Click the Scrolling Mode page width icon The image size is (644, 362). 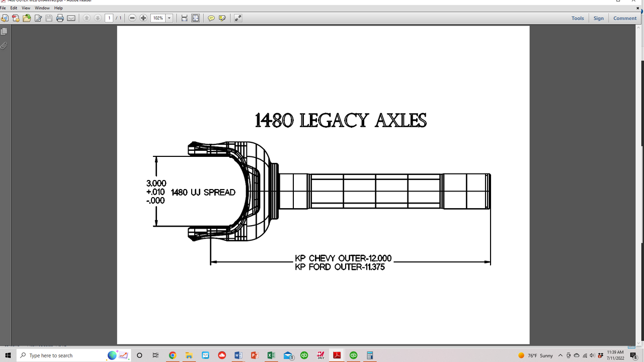click(x=184, y=18)
